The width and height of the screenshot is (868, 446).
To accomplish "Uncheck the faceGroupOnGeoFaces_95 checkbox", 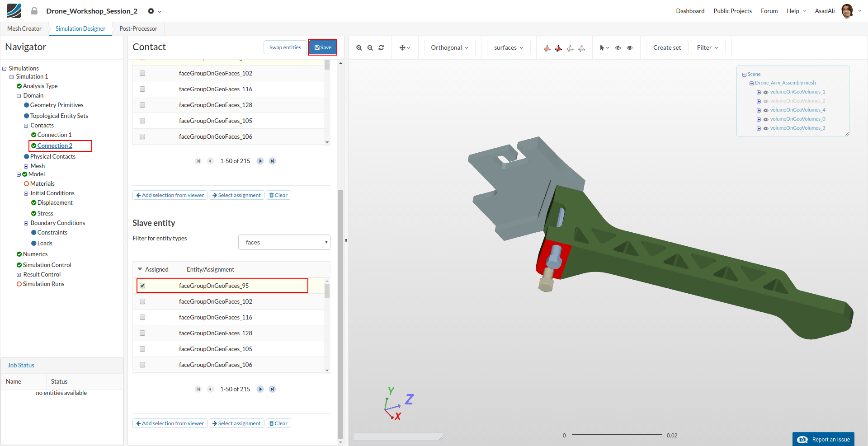I will (x=142, y=286).
